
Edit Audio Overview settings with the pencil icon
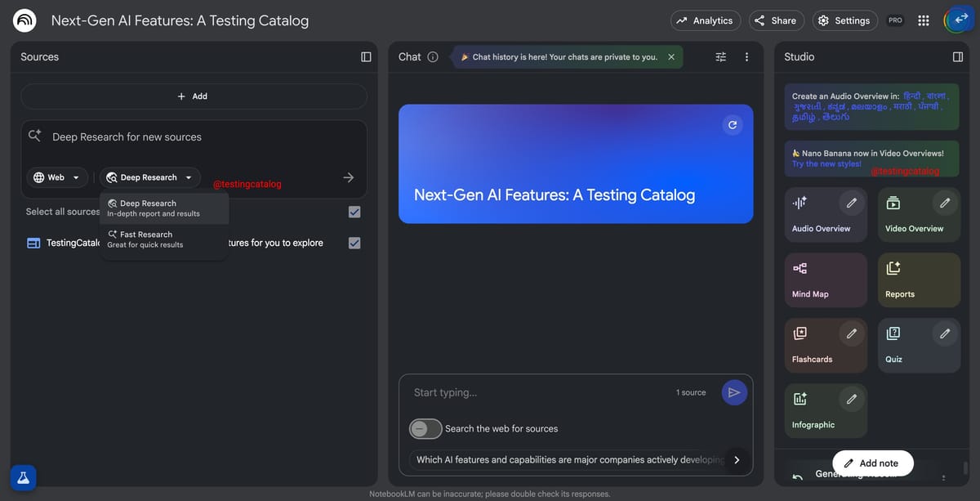click(851, 202)
